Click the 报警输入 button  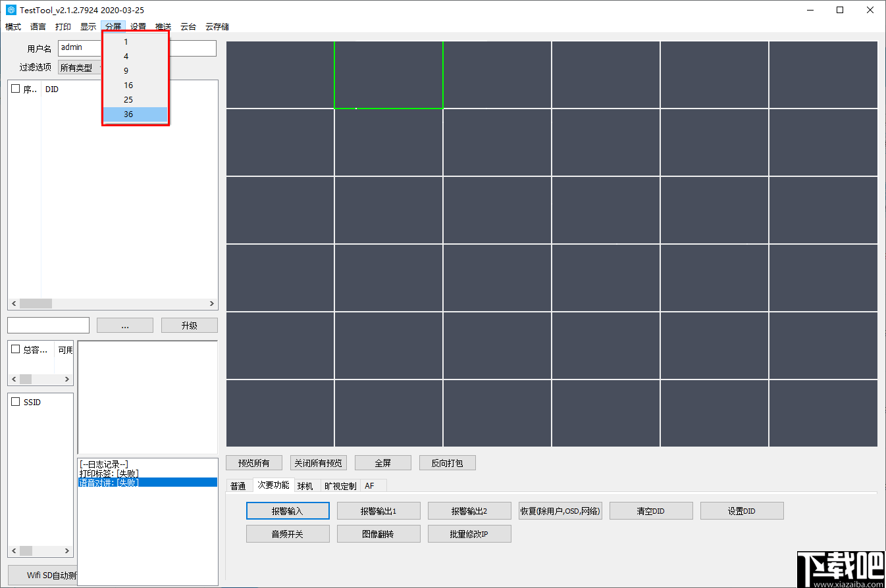288,510
